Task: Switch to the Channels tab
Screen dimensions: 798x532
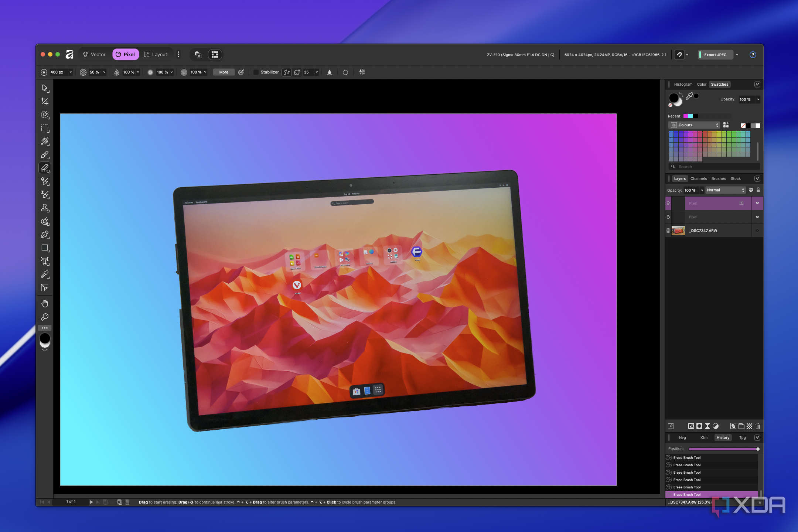Action: [698, 178]
